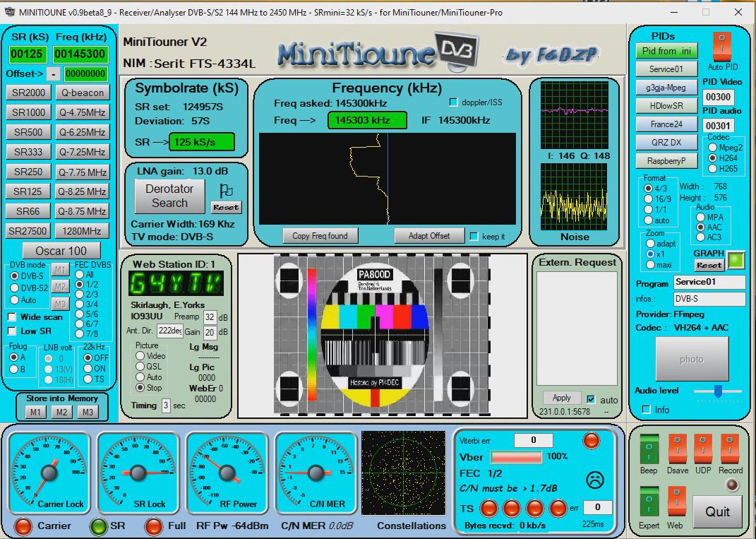The height and width of the screenshot is (539, 756).
Task: Click the Pid from .ini button
Action: [x=666, y=51]
